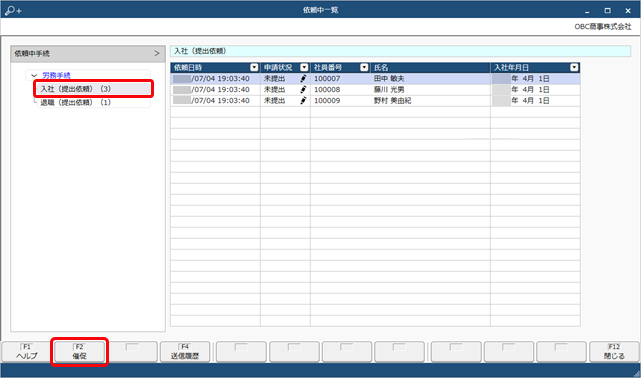Click join date for 藤川 光男
The width and height of the screenshot is (641, 378).
(521, 89)
